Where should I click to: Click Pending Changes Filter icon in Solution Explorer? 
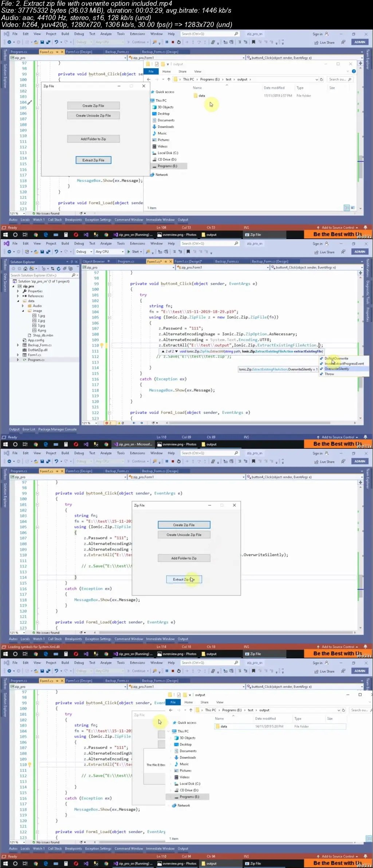point(44,269)
